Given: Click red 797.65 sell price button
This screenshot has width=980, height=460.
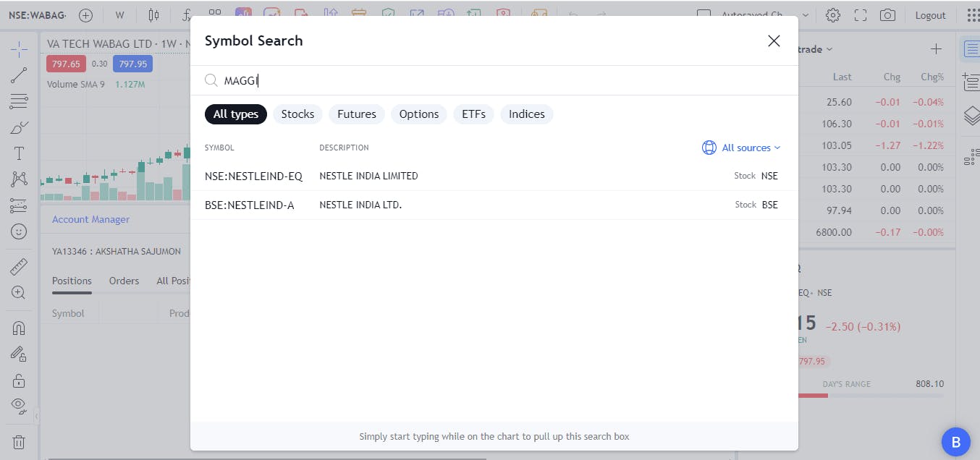Looking at the screenshot, I should tap(66, 64).
